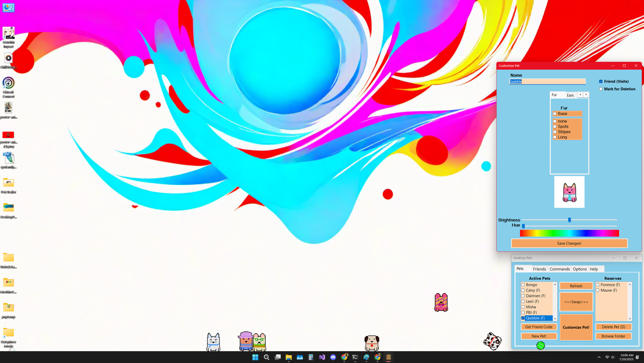Launch Visual Studio from the taskbar
The width and height of the screenshot is (644, 363).
click(x=322, y=357)
